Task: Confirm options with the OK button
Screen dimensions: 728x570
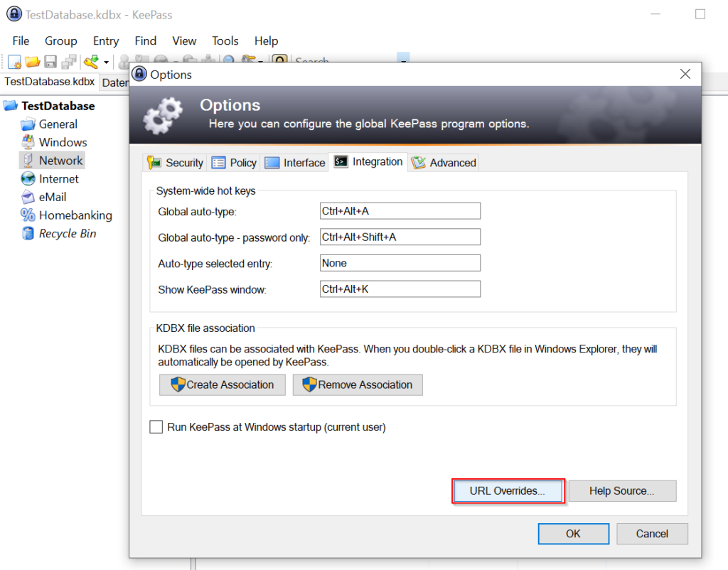Action: click(574, 534)
